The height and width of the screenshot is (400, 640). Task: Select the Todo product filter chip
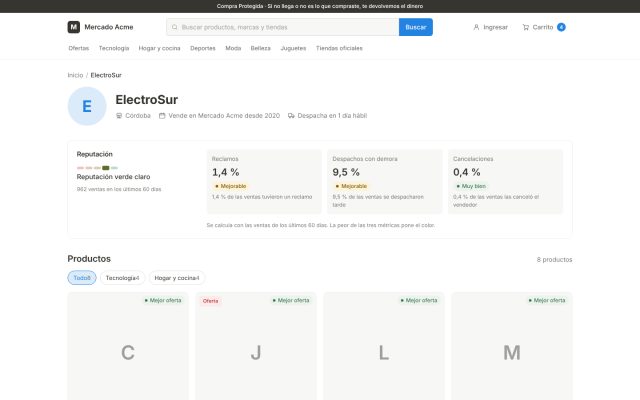coord(82,278)
